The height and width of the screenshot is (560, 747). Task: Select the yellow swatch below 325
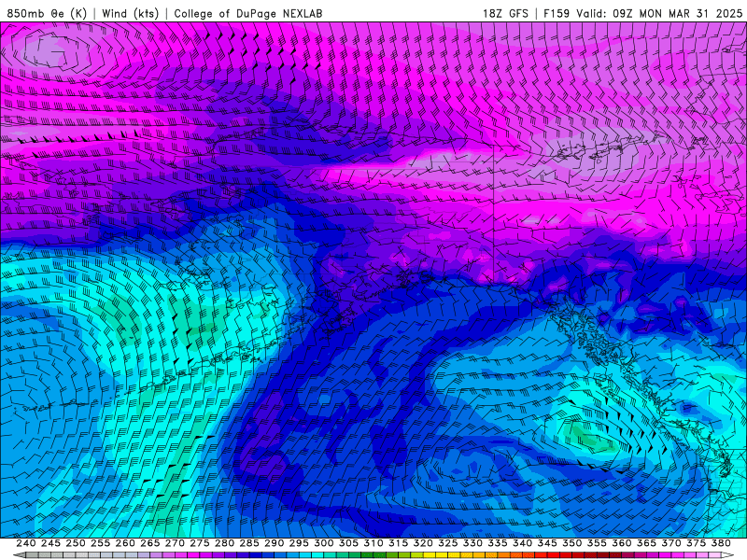454,555
